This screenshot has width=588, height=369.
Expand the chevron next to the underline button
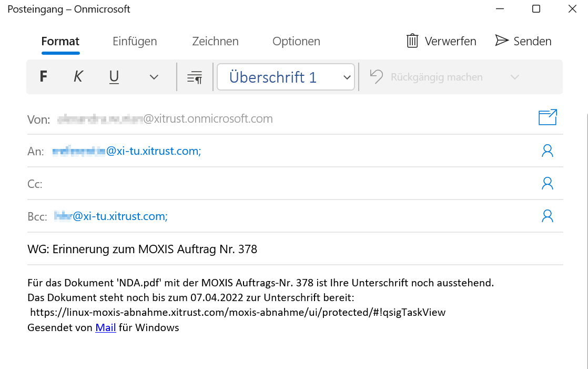coord(153,77)
